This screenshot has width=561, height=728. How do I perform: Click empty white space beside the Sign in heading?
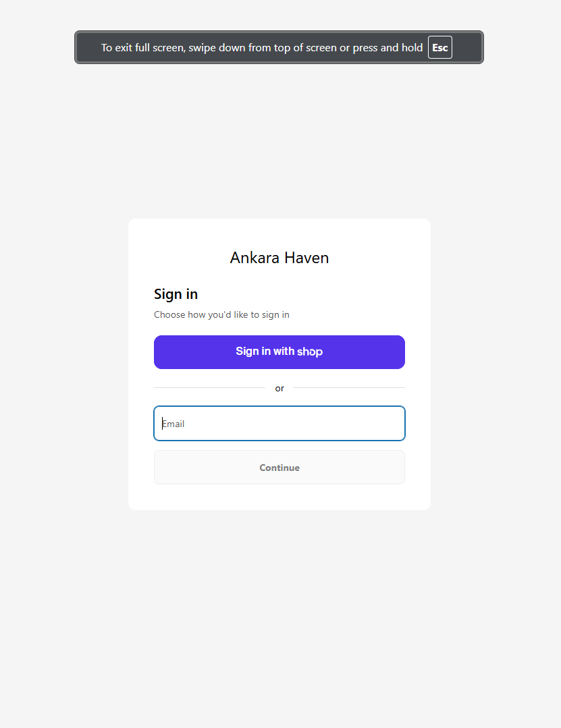tap(304, 294)
